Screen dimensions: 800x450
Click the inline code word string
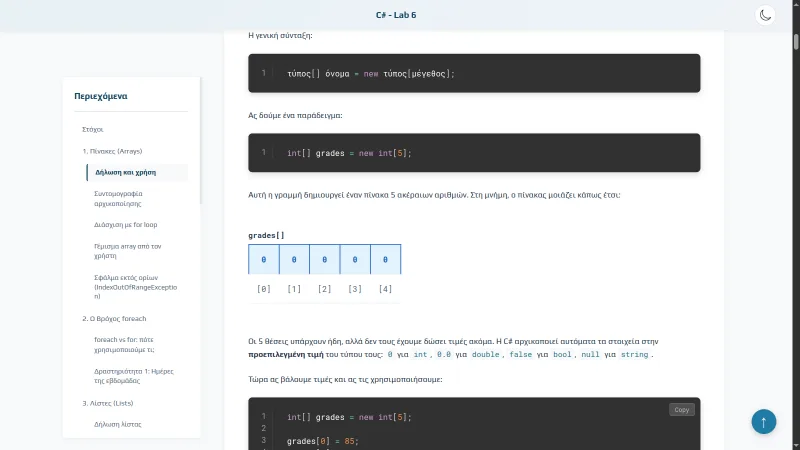coord(634,354)
